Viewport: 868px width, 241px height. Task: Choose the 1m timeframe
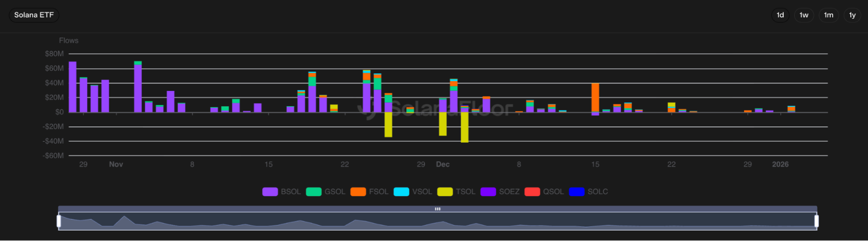tap(828, 15)
